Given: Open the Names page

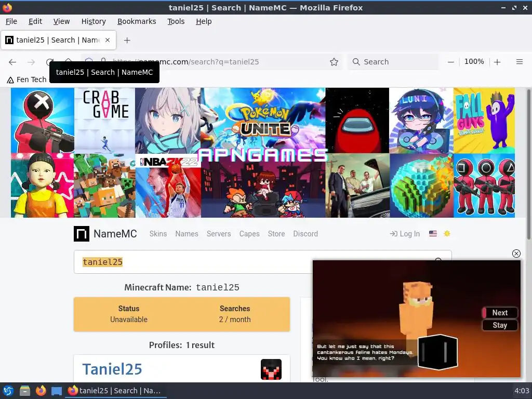Looking at the screenshot, I should pos(187,234).
